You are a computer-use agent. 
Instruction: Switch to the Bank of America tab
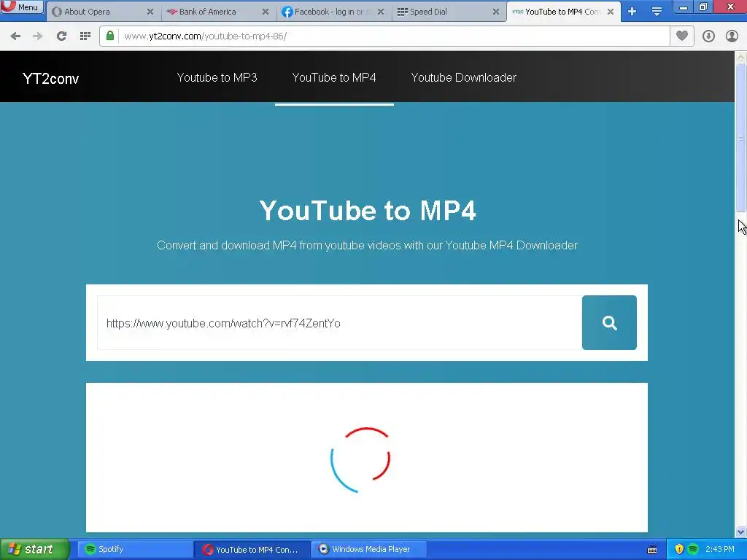pos(219,12)
